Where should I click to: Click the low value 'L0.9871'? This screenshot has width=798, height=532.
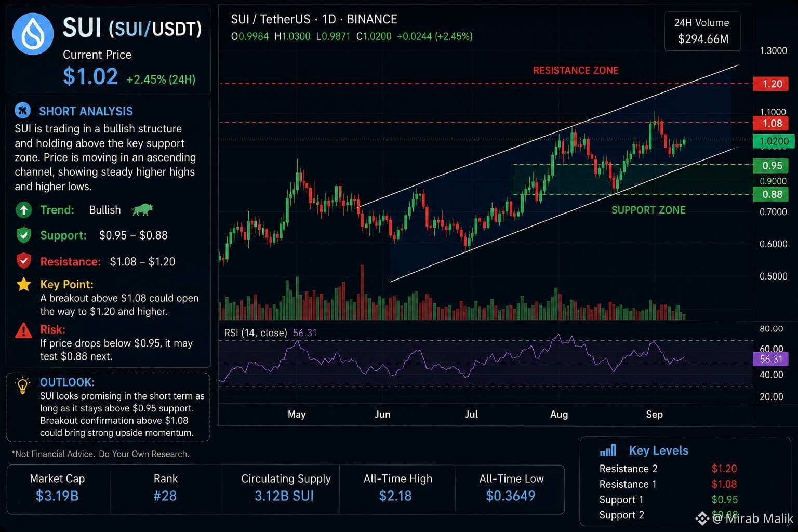pyautogui.click(x=333, y=36)
